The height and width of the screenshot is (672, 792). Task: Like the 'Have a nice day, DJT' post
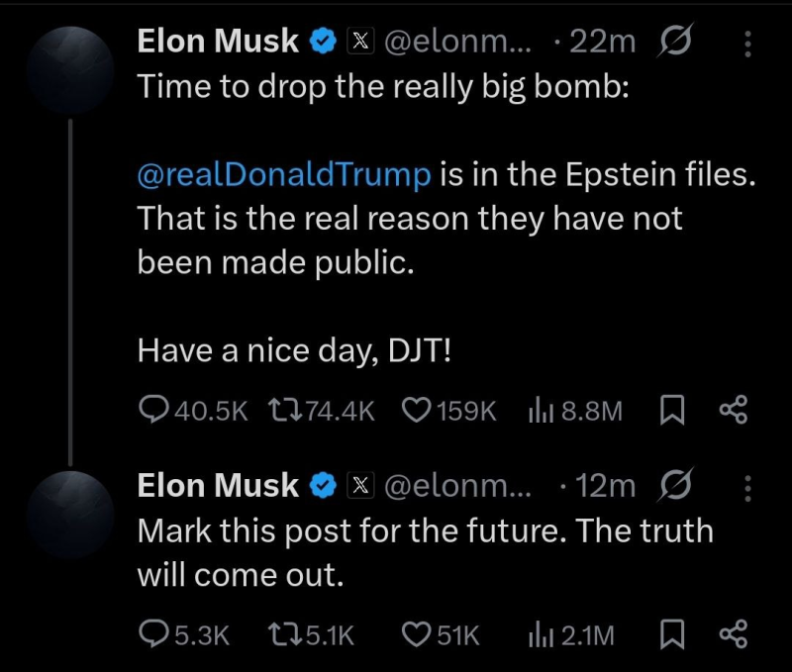pos(415,411)
